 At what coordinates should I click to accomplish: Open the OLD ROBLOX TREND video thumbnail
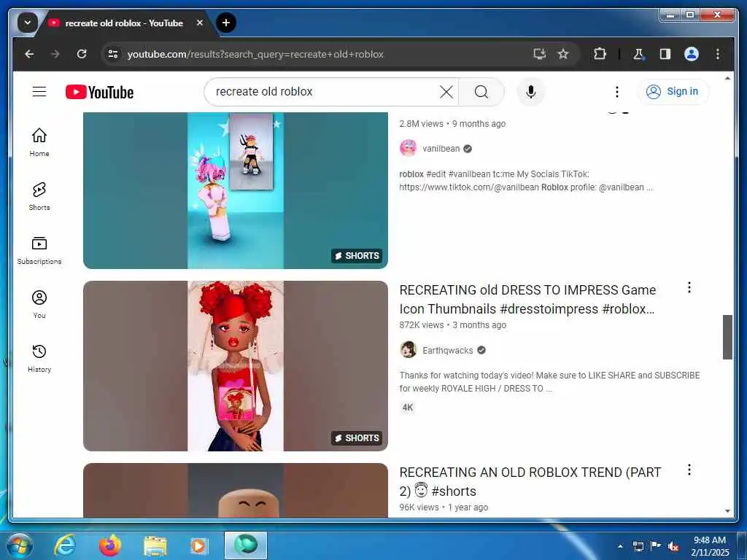(236, 491)
